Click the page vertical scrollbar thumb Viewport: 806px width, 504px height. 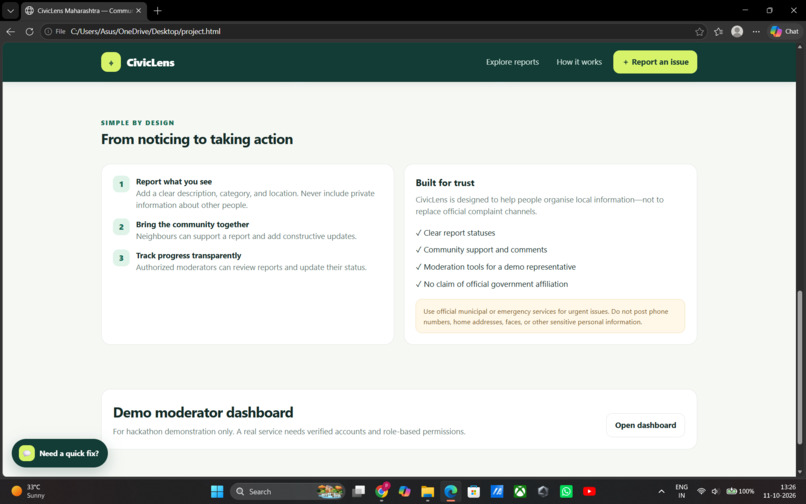[800, 368]
